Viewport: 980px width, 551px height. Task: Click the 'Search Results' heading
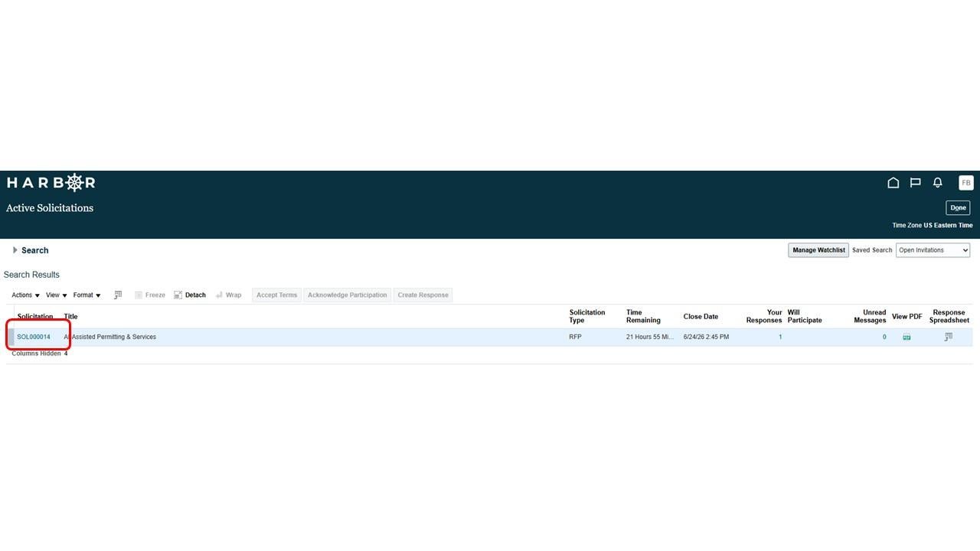(x=31, y=275)
